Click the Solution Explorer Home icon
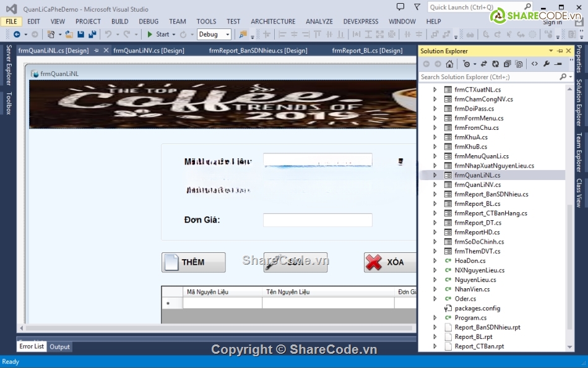This screenshot has height=368, width=588. pyautogui.click(x=449, y=64)
